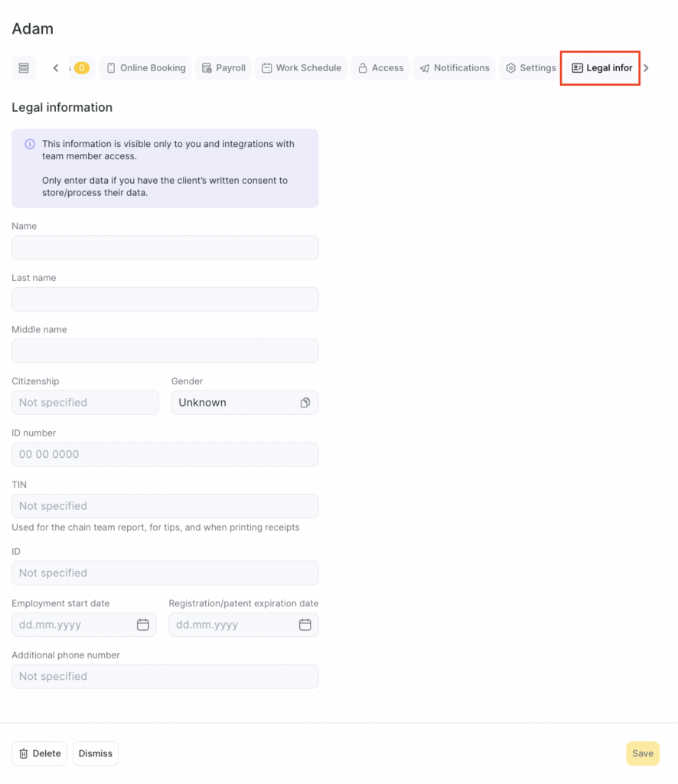Screen dimensions: 678x784
Task: Go to the Work Schedule tab
Action: pos(301,68)
